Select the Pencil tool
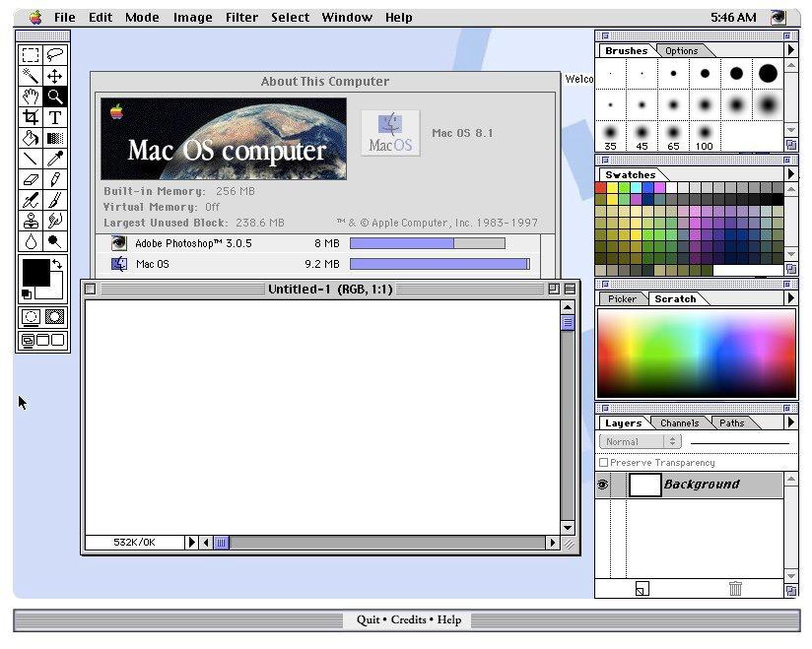812x649 pixels. [x=55, y=179]
